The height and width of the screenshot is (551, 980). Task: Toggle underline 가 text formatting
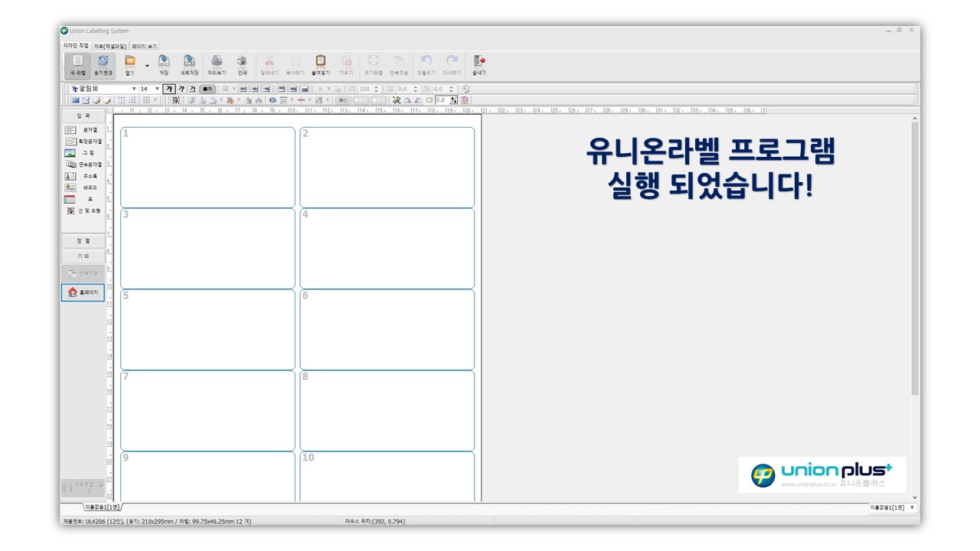(192, 89)
